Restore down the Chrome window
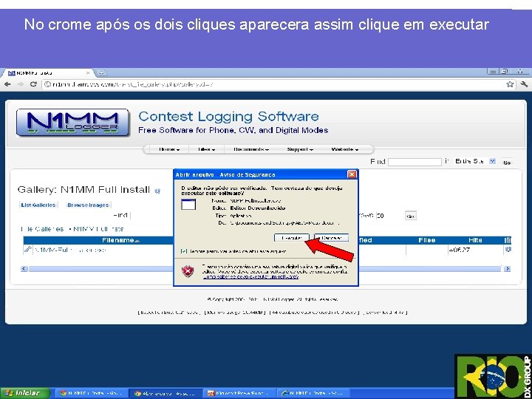This screenshot has height=399, width=532. coord(505,72)
